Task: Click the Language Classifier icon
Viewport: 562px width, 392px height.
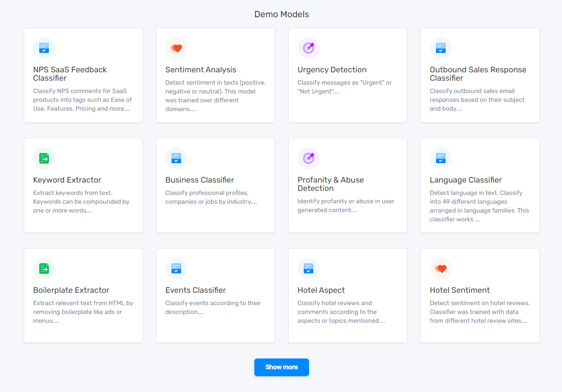Action: [x=441, y=158]
